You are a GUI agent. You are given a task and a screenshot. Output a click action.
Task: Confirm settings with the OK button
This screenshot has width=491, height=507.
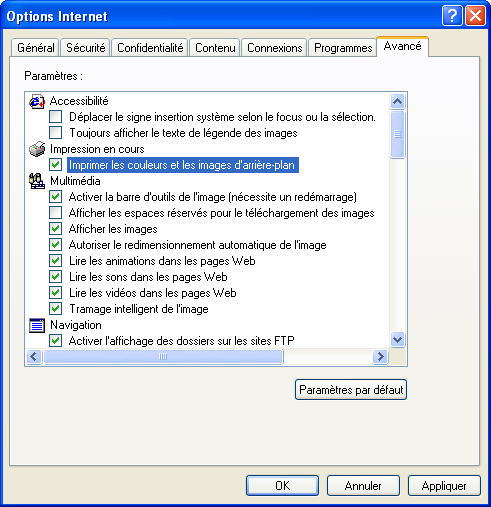pos(282,486)
